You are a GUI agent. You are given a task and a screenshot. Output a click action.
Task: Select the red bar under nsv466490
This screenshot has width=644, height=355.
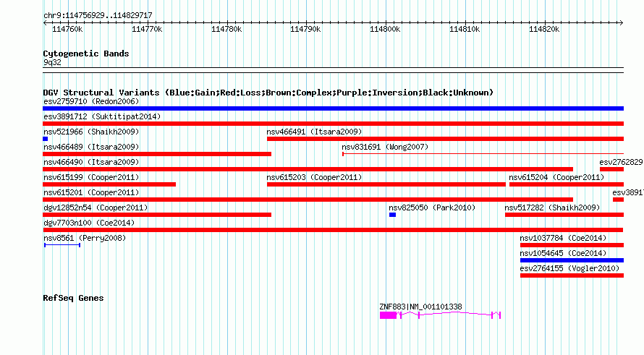(x=308, y=169)
